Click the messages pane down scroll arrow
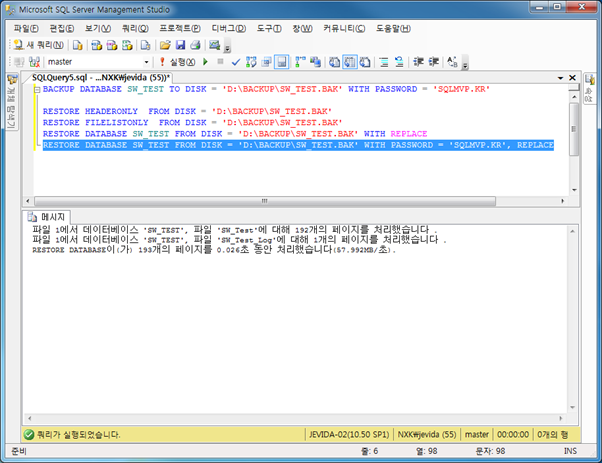 click(572, 408)
